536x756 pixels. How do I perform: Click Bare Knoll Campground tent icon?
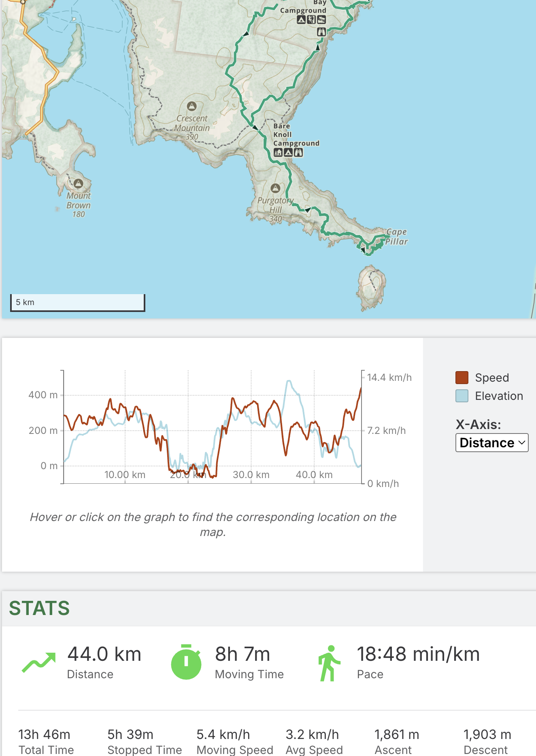[x=288, y=153]
